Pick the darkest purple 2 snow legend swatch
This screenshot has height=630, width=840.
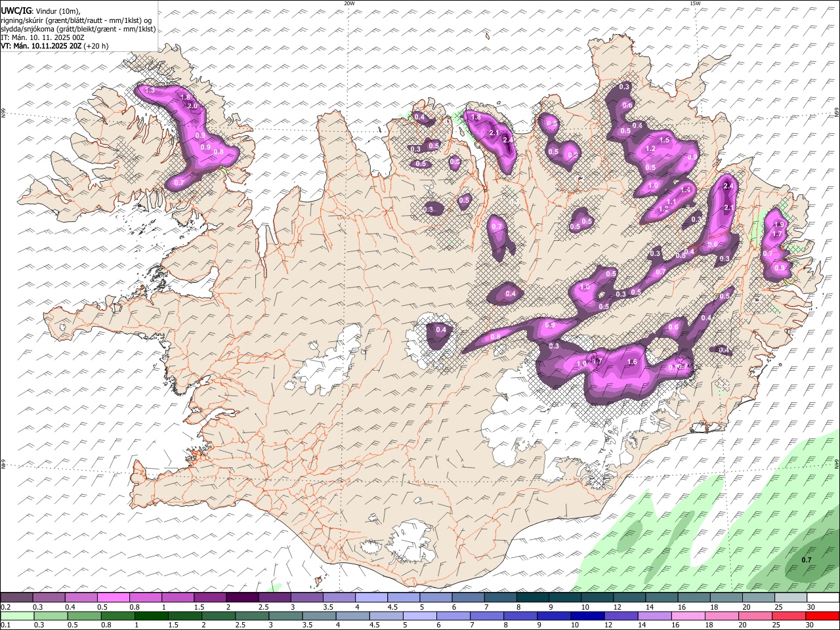[242, 597]
